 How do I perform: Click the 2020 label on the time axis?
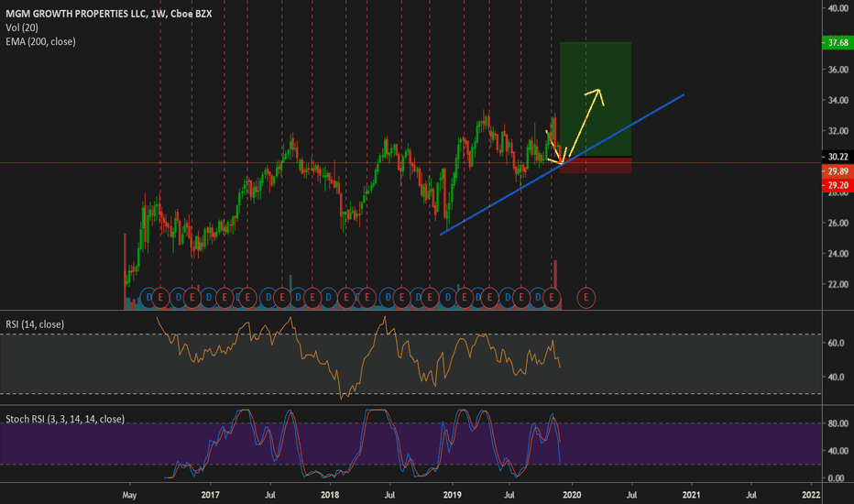point(572,495)
